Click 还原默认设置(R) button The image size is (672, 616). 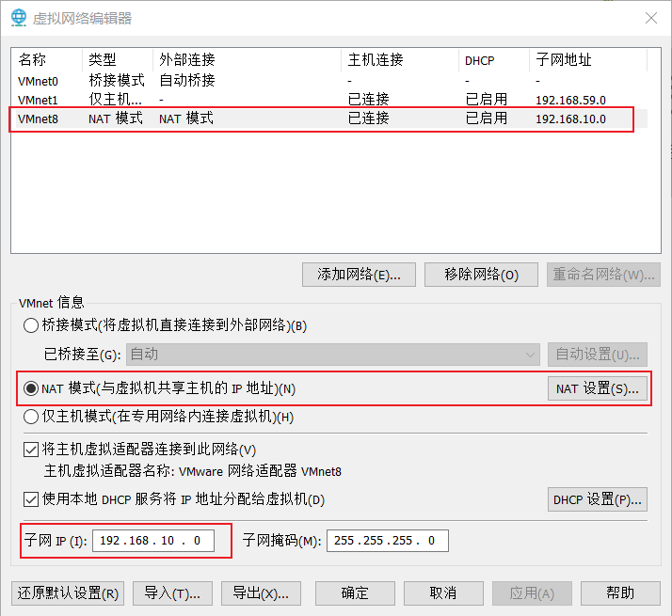[x=68, y=593]
